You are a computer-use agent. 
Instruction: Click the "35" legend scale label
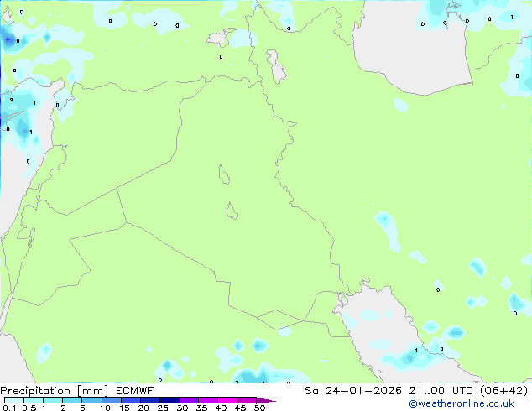coord(201,408)
